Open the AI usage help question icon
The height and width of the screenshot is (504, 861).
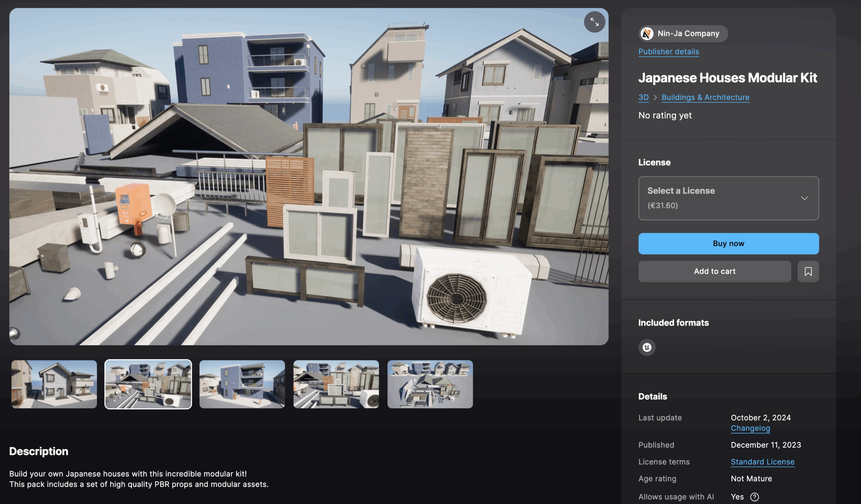pyautogui.click(x=754, y=497)
